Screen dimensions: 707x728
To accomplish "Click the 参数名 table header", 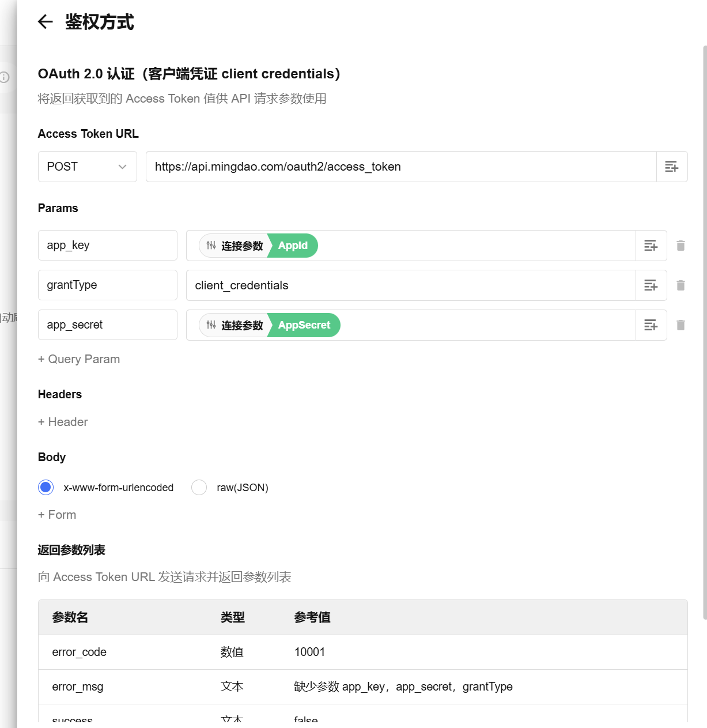I will click(x=70, y=617).
